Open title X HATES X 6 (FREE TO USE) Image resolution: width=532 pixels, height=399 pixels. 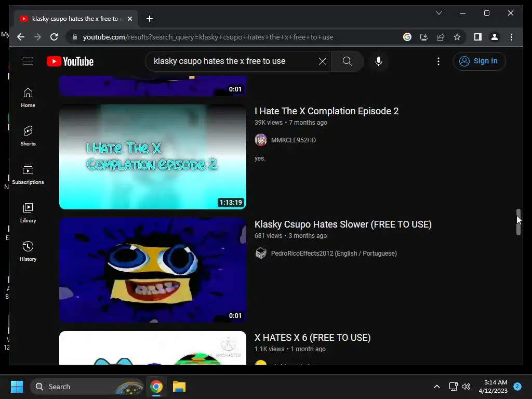(x=312, y=338)
